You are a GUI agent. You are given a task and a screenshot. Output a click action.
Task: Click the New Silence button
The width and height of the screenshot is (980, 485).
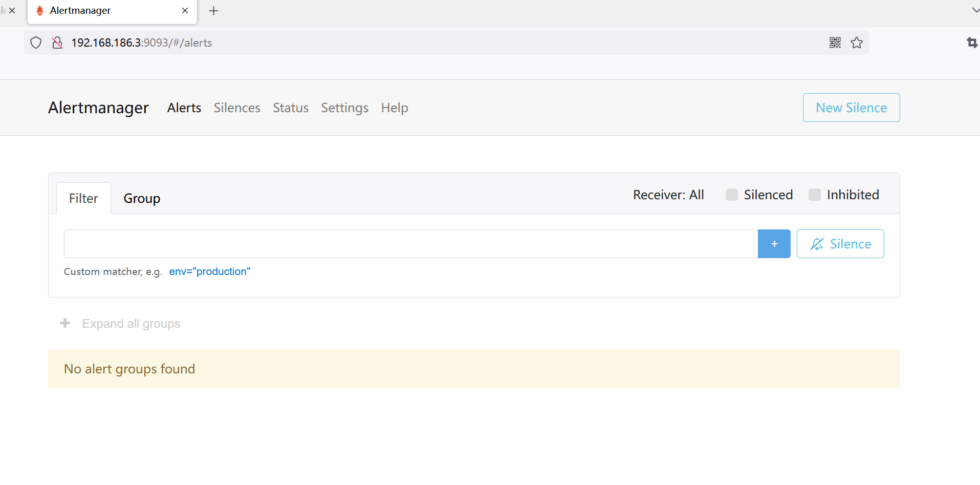click(x=851, y=108)
